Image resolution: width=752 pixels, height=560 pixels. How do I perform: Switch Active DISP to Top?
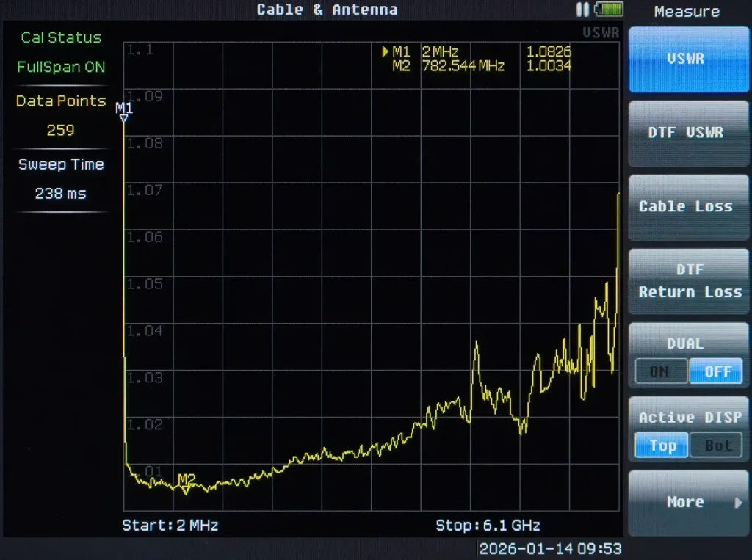point(662,446)
